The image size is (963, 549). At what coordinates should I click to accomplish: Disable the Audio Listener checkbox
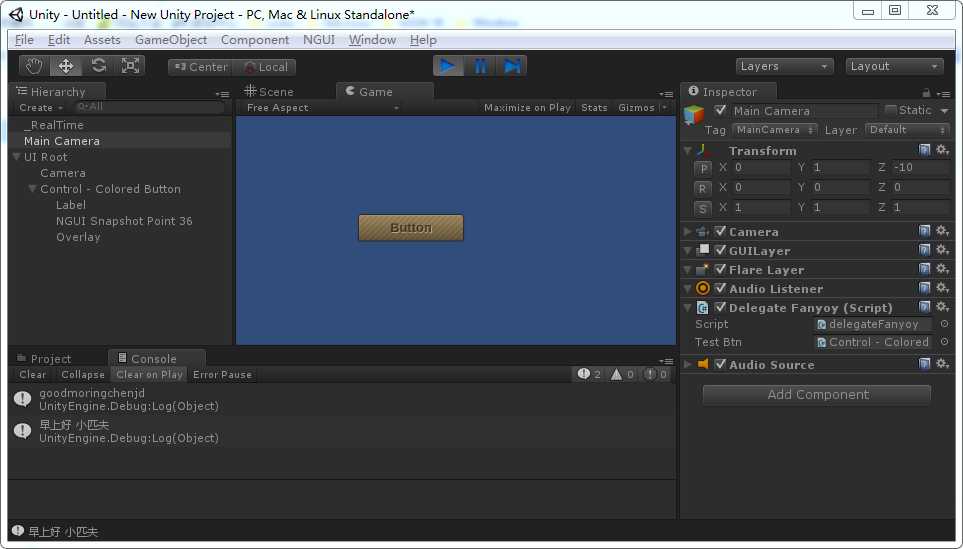click(x=720, y=288)
